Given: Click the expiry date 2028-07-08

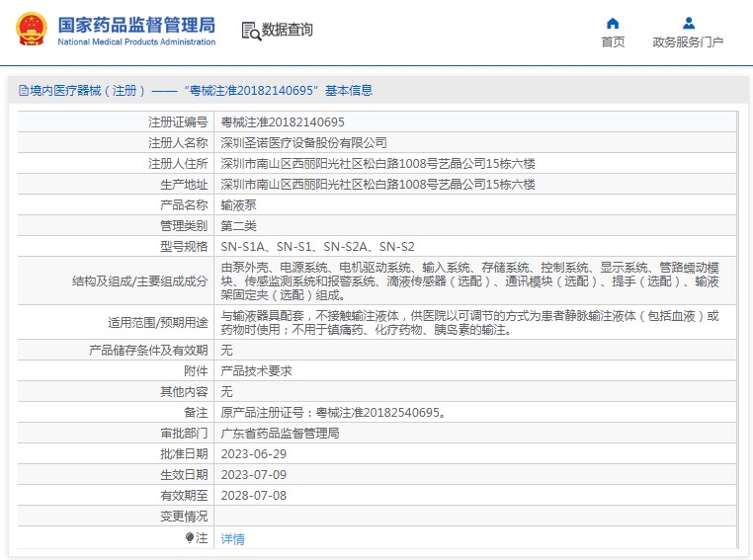Looking at the screenshot, I should pyautogui.click(x=253, y=496).
